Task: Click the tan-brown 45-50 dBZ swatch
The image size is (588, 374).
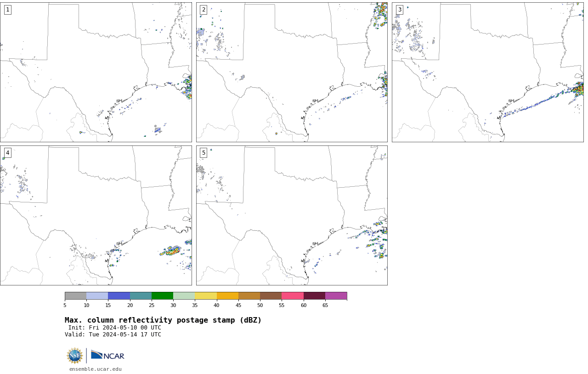Action: (x=249, y=296)
